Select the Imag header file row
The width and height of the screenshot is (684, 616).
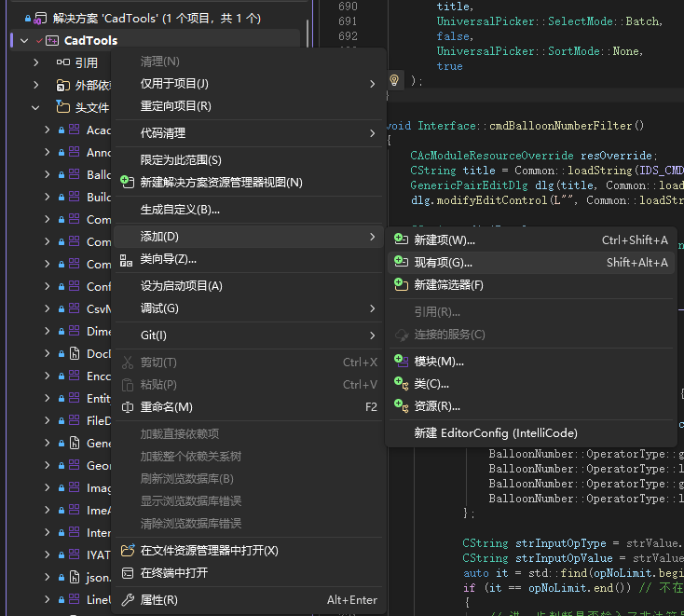(62, 487)
